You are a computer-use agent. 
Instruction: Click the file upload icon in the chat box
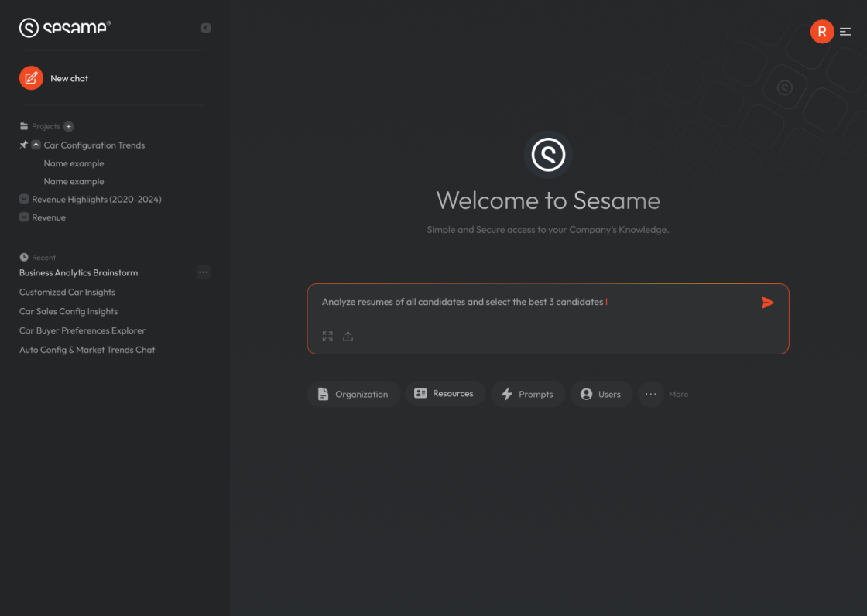(348, 336)
